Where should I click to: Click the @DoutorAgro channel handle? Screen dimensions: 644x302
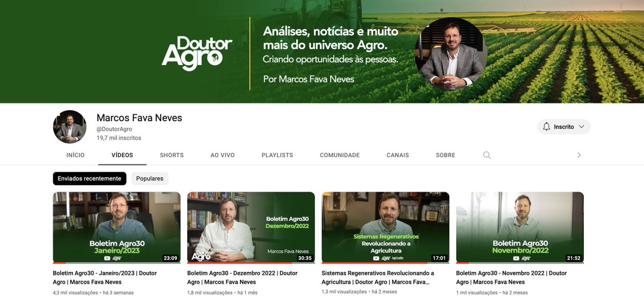pyautogui.click(x=114, y=129)
